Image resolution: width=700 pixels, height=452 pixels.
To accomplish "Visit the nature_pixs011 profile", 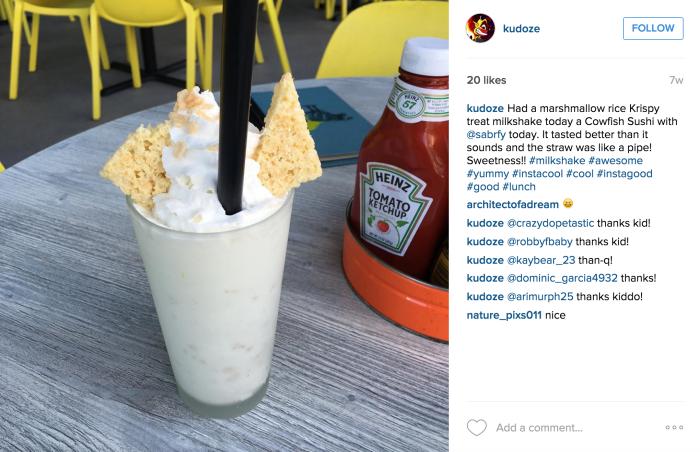I will click(x=504, y=315).
